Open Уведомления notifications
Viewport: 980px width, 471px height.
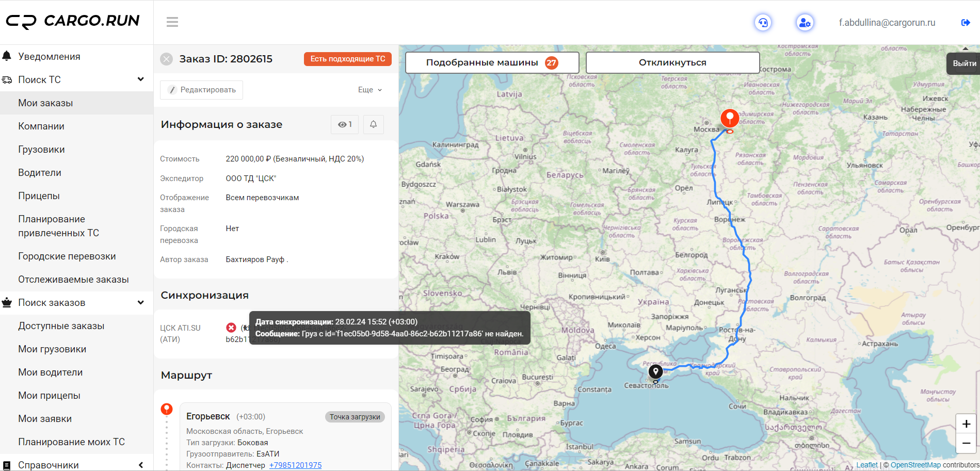pyautogui.click(x=49, y=56)
